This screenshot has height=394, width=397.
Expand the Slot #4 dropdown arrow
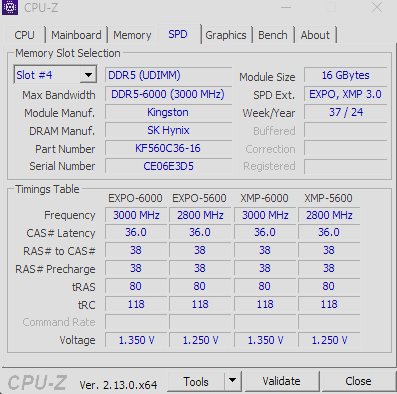pyautogui.click(x=88, y=75)
